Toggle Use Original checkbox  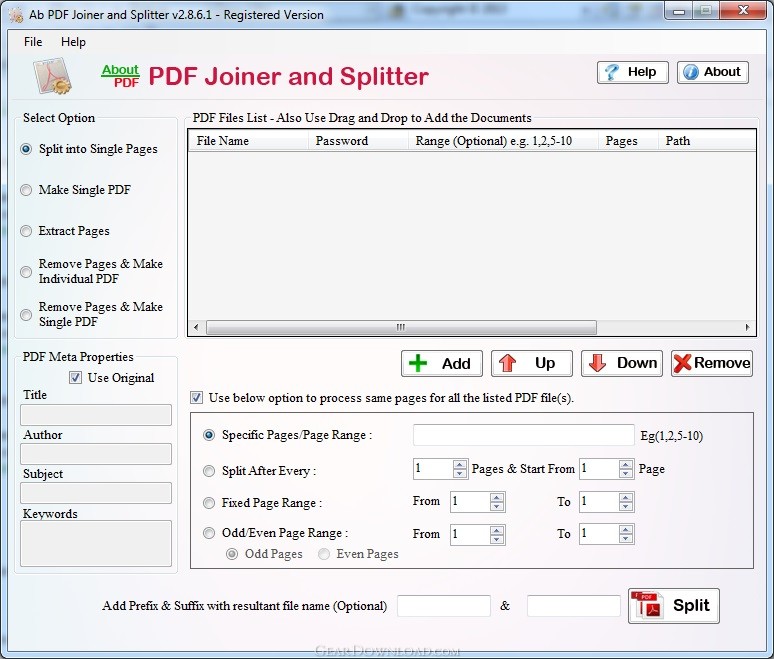76,378
